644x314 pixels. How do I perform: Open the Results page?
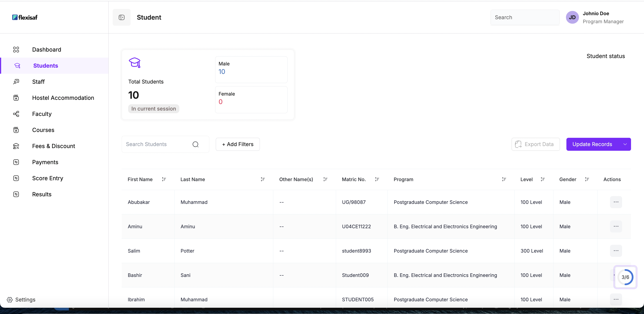(x=54, y=194)
